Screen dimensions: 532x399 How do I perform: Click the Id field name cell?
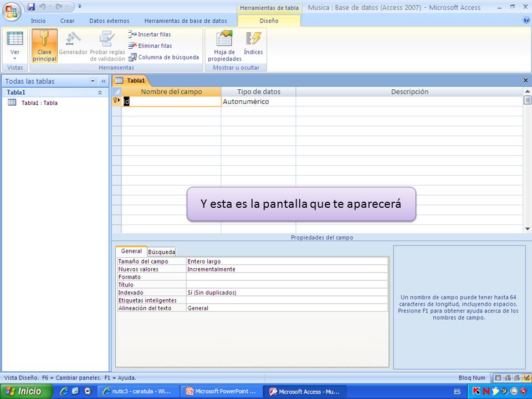(x=171, y=101)
